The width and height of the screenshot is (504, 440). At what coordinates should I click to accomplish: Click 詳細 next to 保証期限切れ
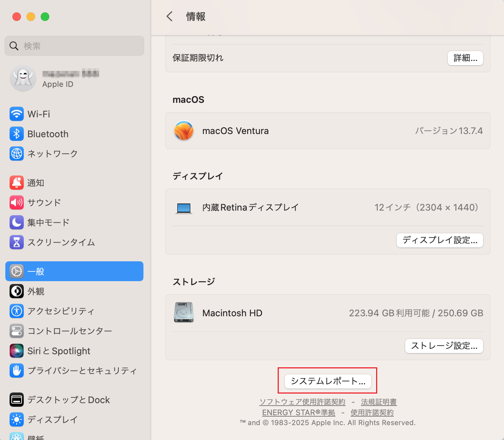pyautogui.click(x=465, y=58)
